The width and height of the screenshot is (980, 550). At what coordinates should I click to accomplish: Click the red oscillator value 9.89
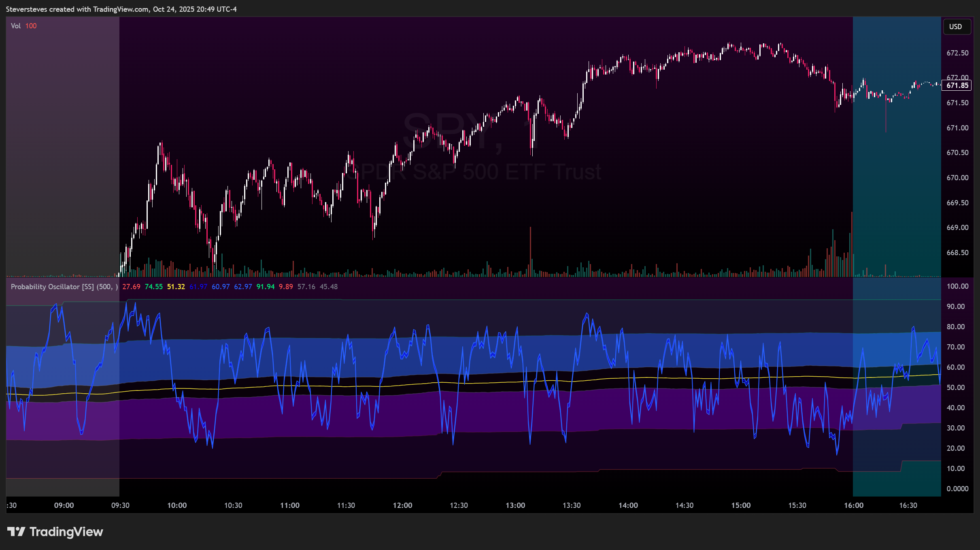pos(286,287)
